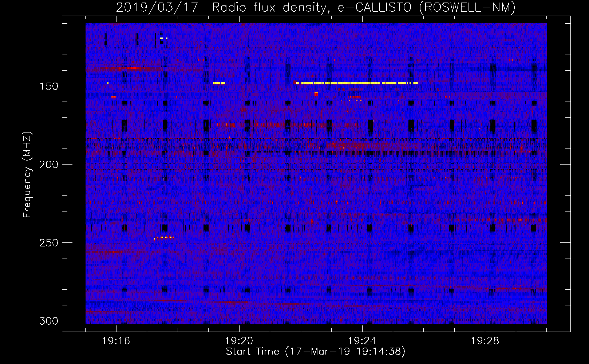Image resolution: width=589 pixels, height=364 pixels.
Task: Click the 19:16 time tick label
Action: pyautogui.click(x=116, y=341)
